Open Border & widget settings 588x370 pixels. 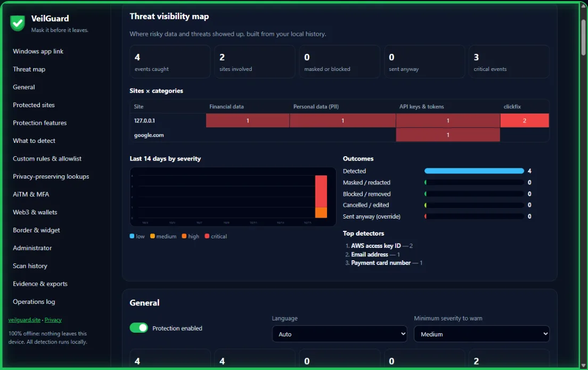[36, 230]
